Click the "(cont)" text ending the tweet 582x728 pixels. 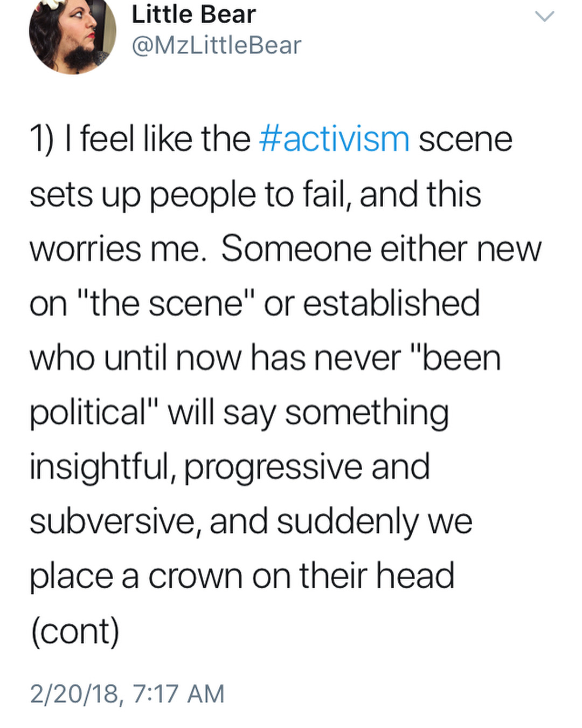pyautogui.click(x=74, y=630)
